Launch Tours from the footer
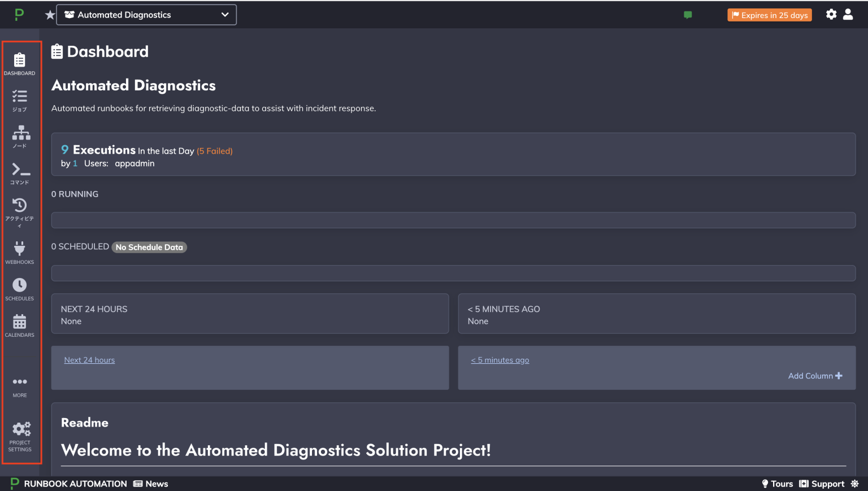Viewport: 868px width, 491px height. 778,484
